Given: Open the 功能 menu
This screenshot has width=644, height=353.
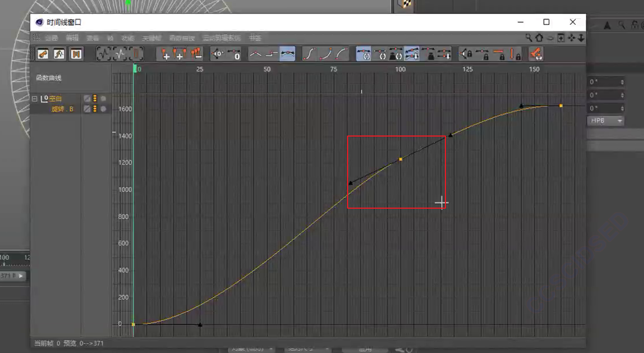Looking at the screenshot, I should pos(128,38).
